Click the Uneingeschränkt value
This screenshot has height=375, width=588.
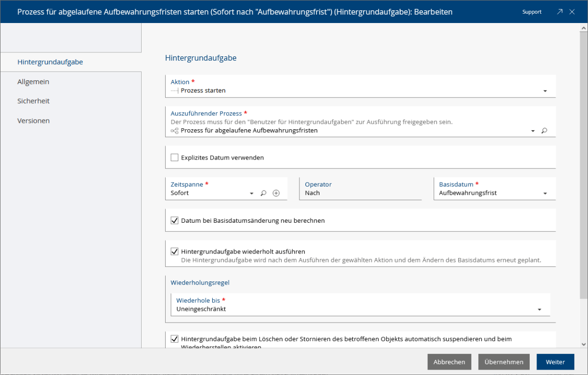tap(201, 309)
